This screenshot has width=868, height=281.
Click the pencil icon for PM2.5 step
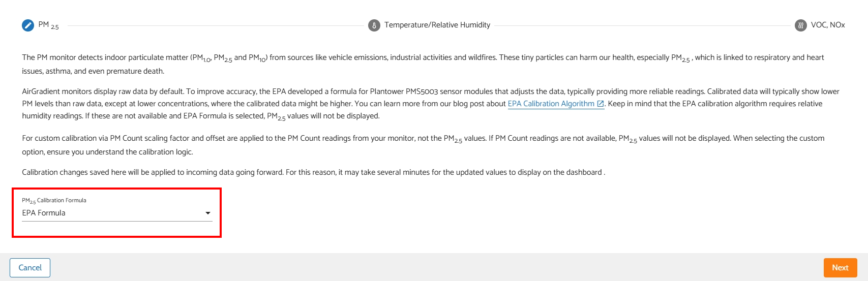(28, 25)
